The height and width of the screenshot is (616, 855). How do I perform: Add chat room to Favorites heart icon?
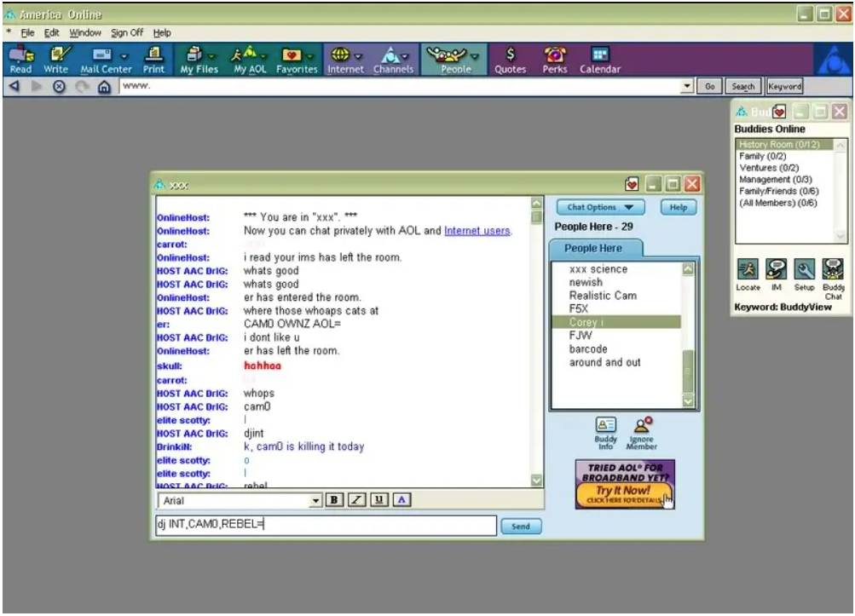632,184
